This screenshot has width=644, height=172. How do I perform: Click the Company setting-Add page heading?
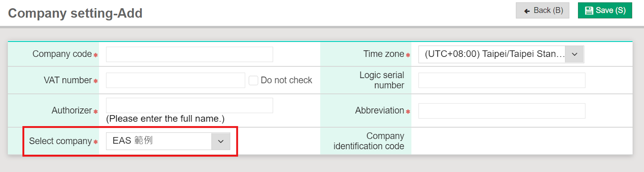pyautogui.click(x=75, y=13)
